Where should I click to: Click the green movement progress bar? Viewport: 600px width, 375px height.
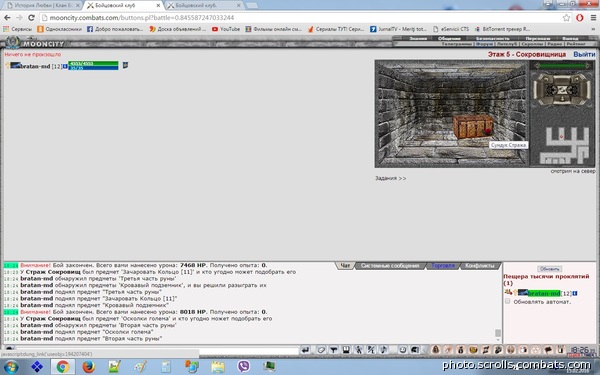pyautogui.click(x=562, y=66)
